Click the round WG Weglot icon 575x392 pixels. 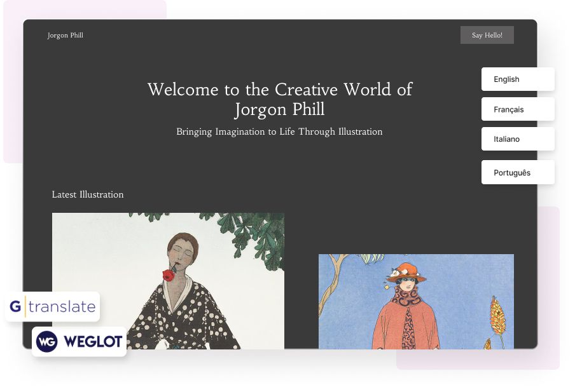(x=46, y=342)
